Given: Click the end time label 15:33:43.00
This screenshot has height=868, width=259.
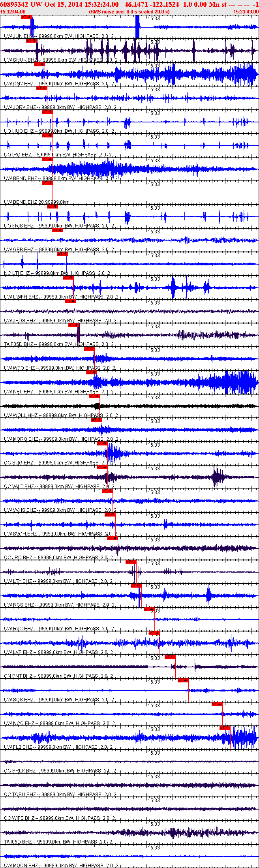Looking at the screenshot, I should 246,12.
